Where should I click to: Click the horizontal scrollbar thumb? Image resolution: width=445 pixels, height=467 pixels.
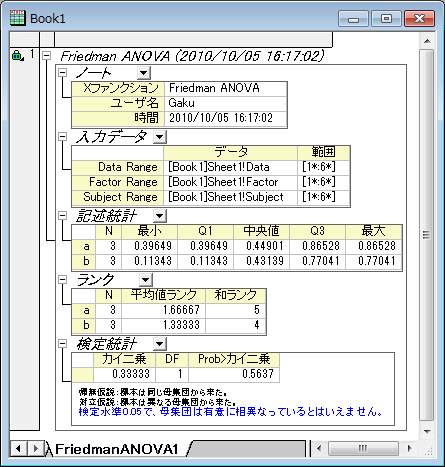(363, 448)
